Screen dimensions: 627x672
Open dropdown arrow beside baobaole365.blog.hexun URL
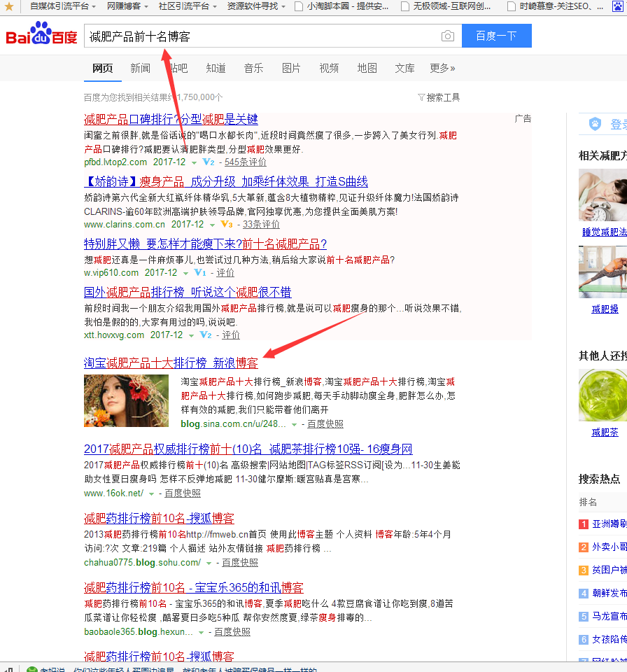pos(201,633)
